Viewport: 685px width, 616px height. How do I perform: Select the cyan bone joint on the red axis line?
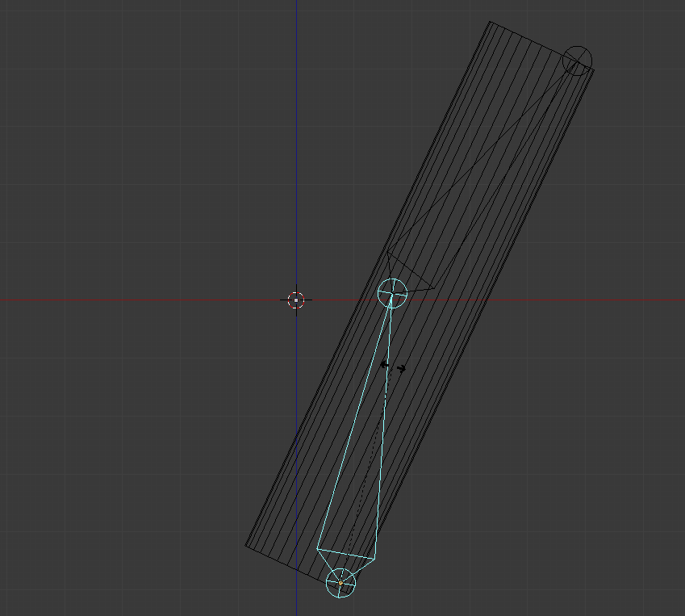pyautogui.click(x=392, y=293)
